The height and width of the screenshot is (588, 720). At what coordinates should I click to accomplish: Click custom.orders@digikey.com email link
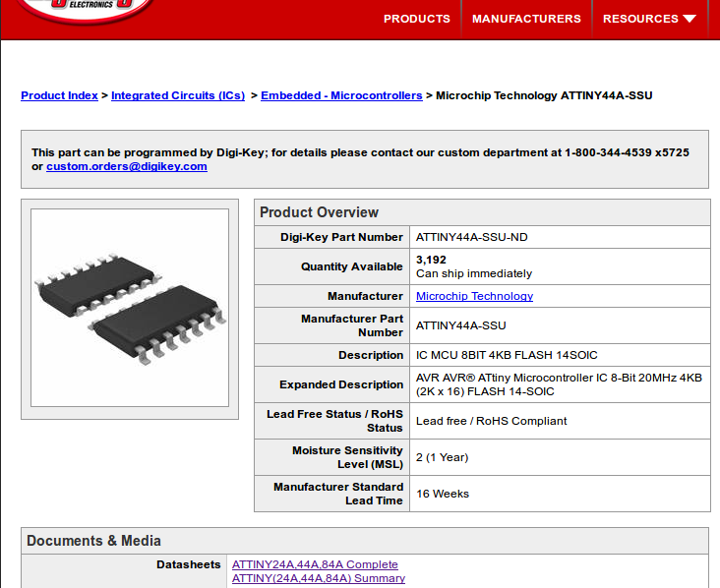(x=127, y=166)
